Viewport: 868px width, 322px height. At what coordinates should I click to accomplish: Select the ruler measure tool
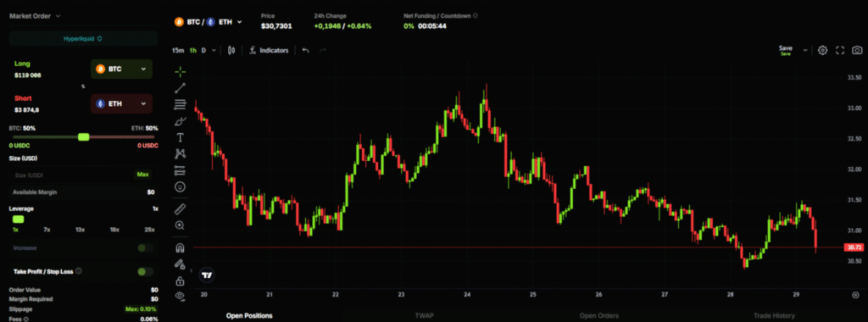[180, 209]
